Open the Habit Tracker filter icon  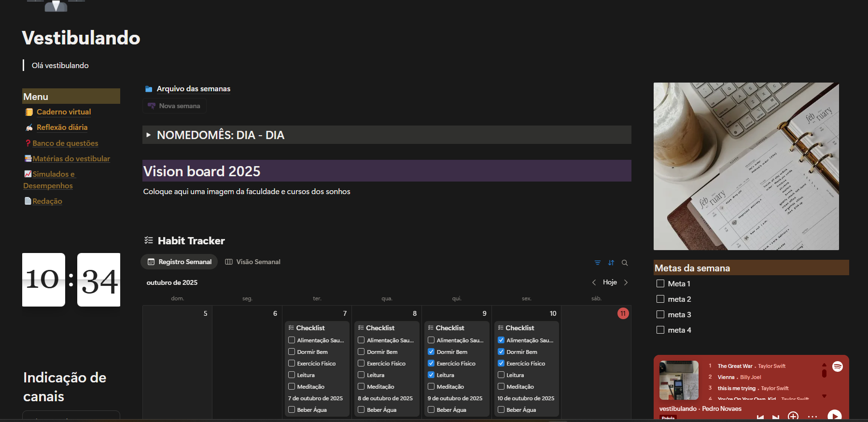click(x=598, y=263)
